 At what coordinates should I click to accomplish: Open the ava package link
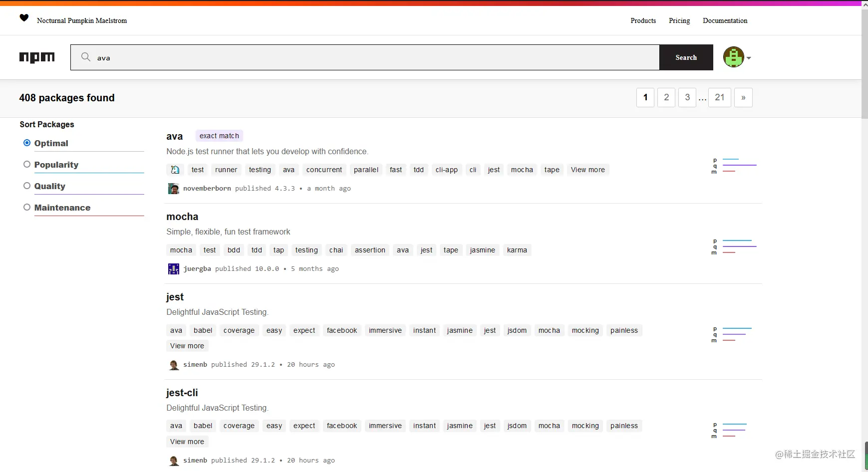pos(175,136)
